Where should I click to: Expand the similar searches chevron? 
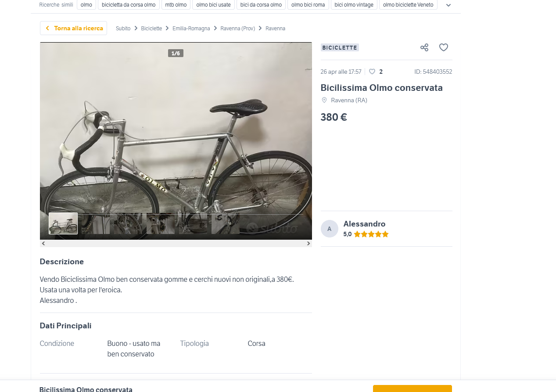pyautogui.click(x=448, y=5)
